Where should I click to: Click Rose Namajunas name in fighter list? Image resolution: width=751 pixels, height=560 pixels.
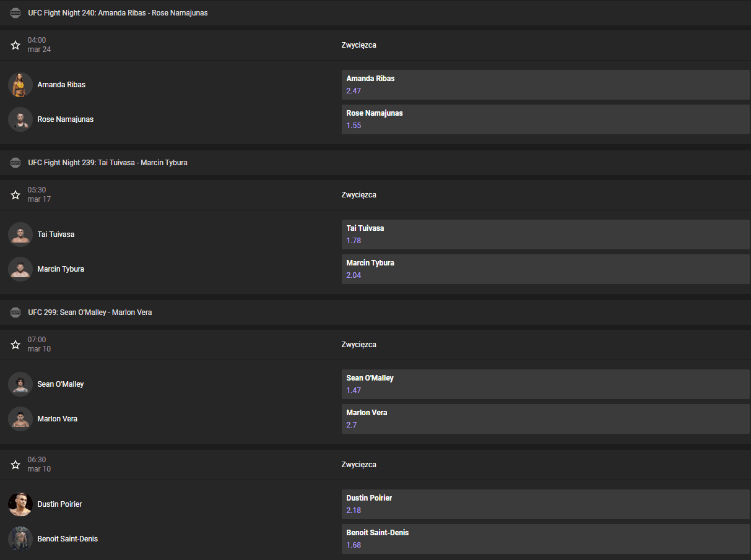[x=66, y=119]
